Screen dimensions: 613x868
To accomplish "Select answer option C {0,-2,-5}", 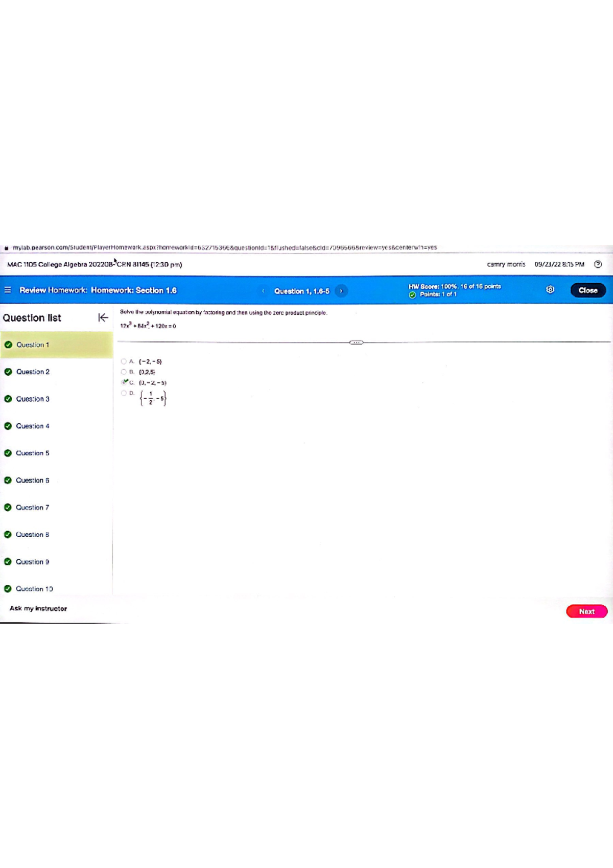I will click(124, 382).
